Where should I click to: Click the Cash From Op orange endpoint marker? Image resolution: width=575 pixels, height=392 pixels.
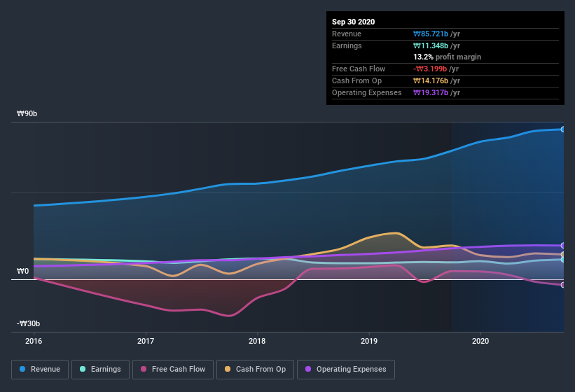pyautogui.click(x=562, y=254)
